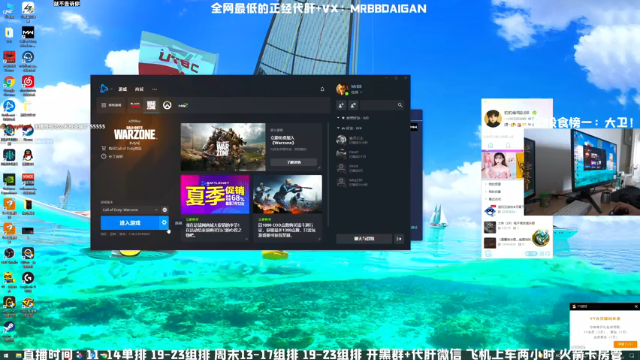
Task: Click the blue Play game button
Action: [x=130, y=223]
